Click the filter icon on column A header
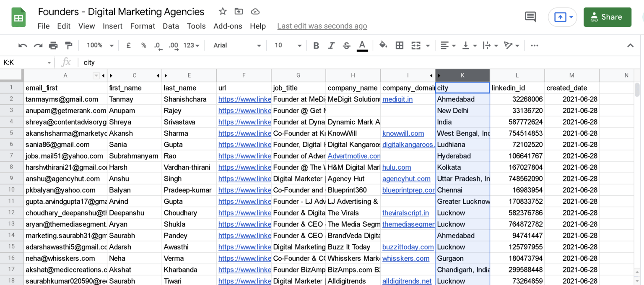 coord(96,75)
